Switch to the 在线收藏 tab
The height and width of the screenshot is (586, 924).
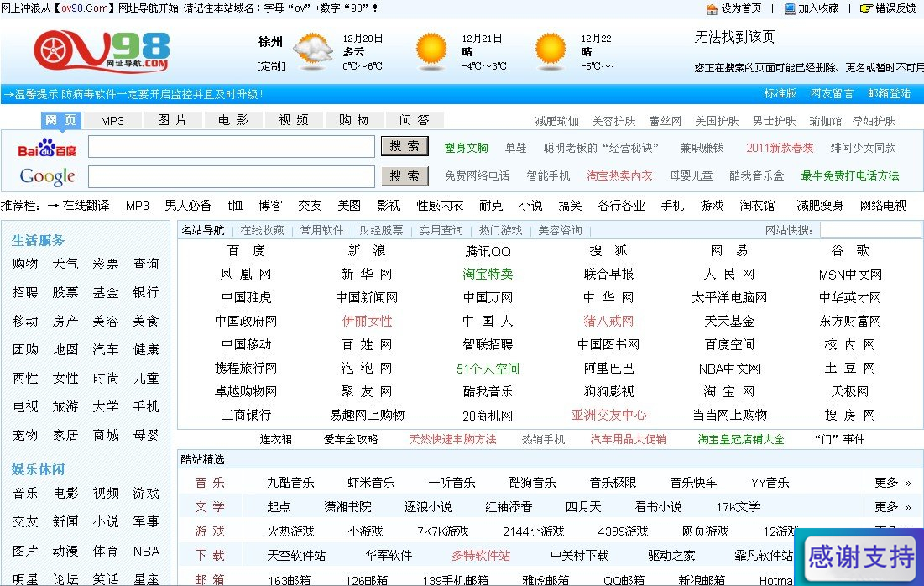click(262, 230)
